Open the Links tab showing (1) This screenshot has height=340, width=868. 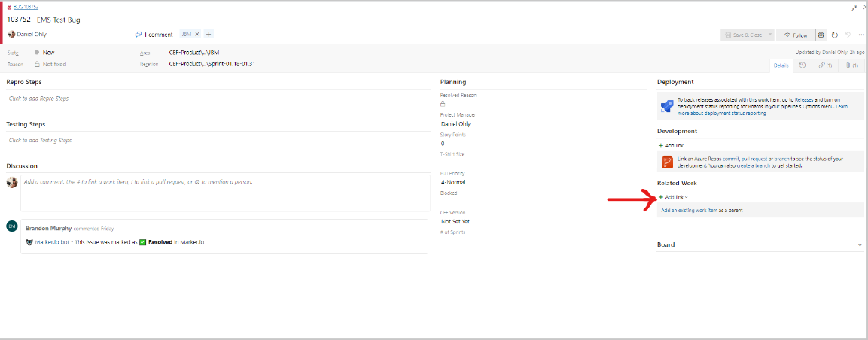825,65
